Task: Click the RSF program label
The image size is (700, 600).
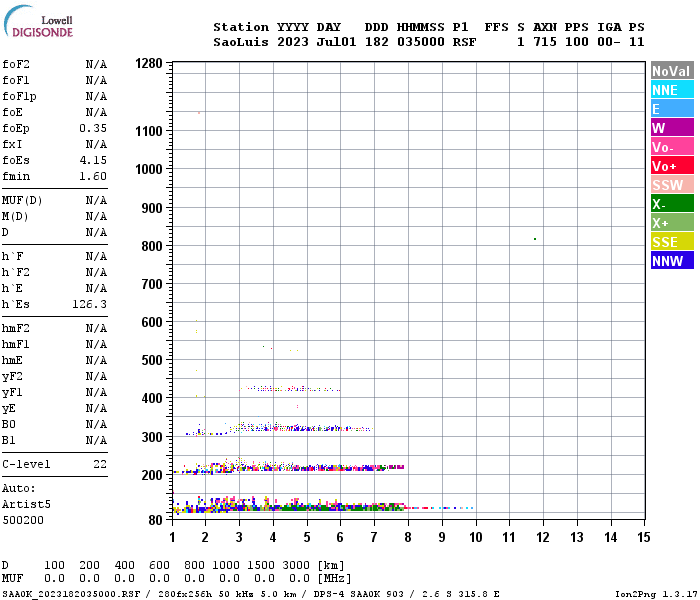Action: [464, 42]
